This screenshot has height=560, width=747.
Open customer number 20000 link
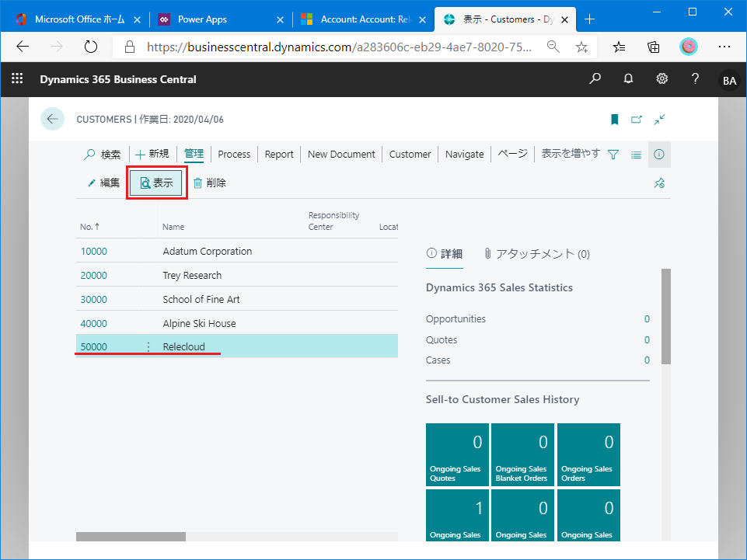[x=94, y=276]
